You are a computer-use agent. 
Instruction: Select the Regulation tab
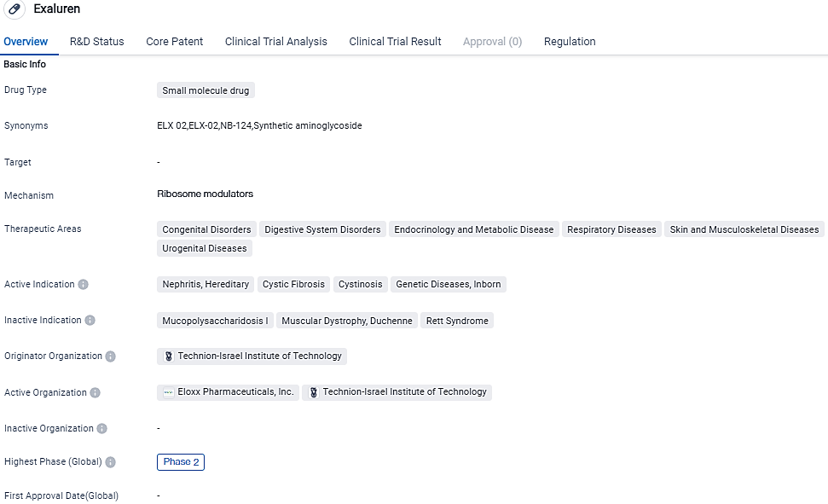click(x=570, y=41)
